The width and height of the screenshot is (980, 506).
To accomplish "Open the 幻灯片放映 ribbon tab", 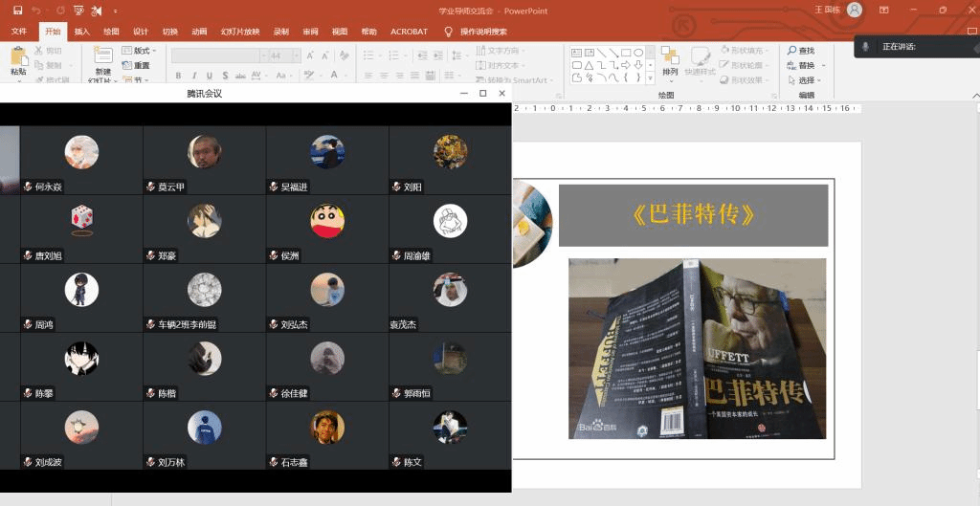I will (x=240, y=32).
